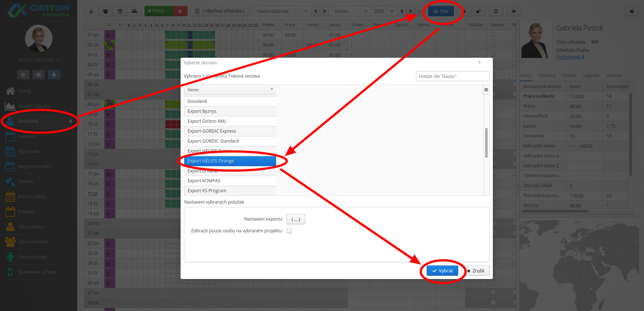This screenshot has height=311, width=644.
Task: Open the list hamburger menu icon
Action: click(x=486, y=90)
